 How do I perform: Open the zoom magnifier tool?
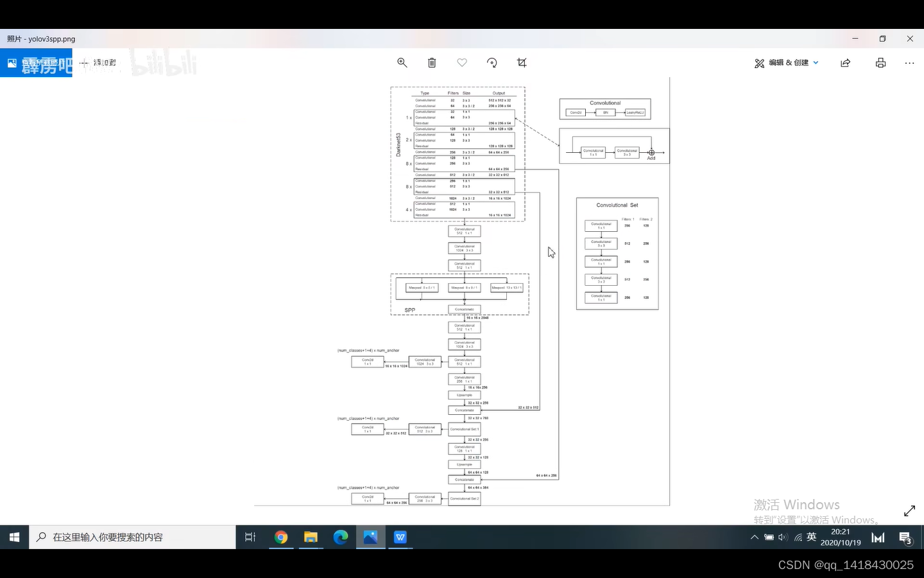coord(402,62)
